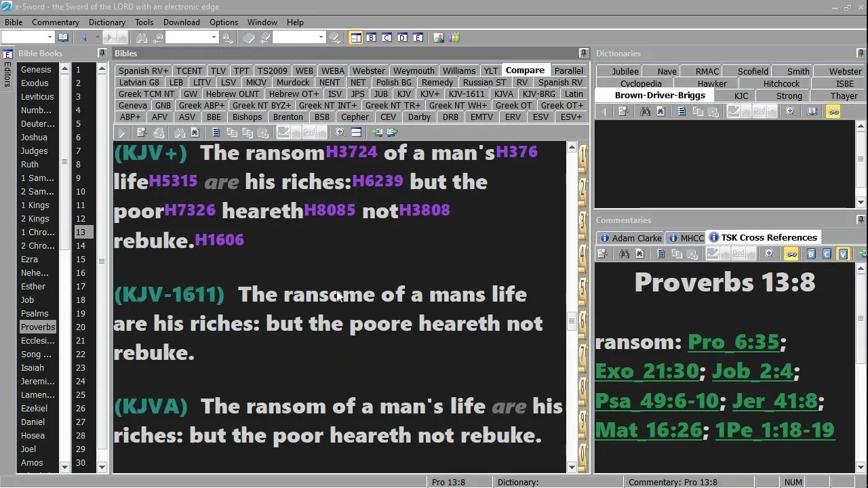Screen dimensions: 868x488
Task: Click the Bibles toolbar document copy-verses icon
Action: [x=216, y=132]
